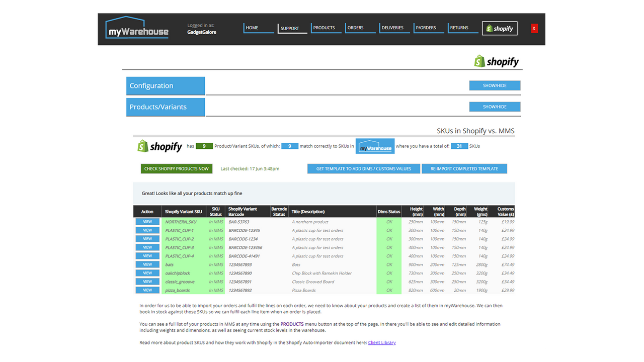View the PLASTIC_CUP-1 product row
The height and width of the screenshot is (362, 644).
[147, 230]
